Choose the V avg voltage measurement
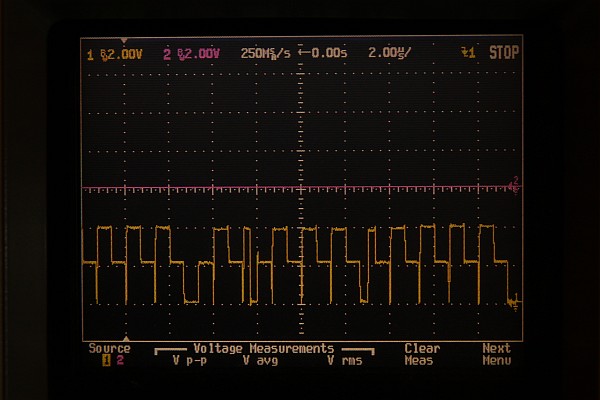 coord(260,361)
